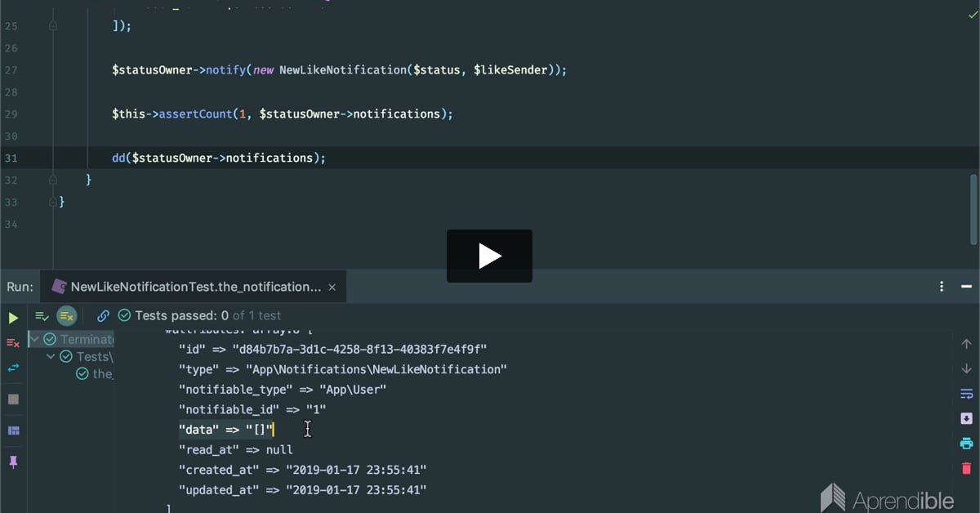Click the "id" attribute line in output
980x513 pixels.
332,350
